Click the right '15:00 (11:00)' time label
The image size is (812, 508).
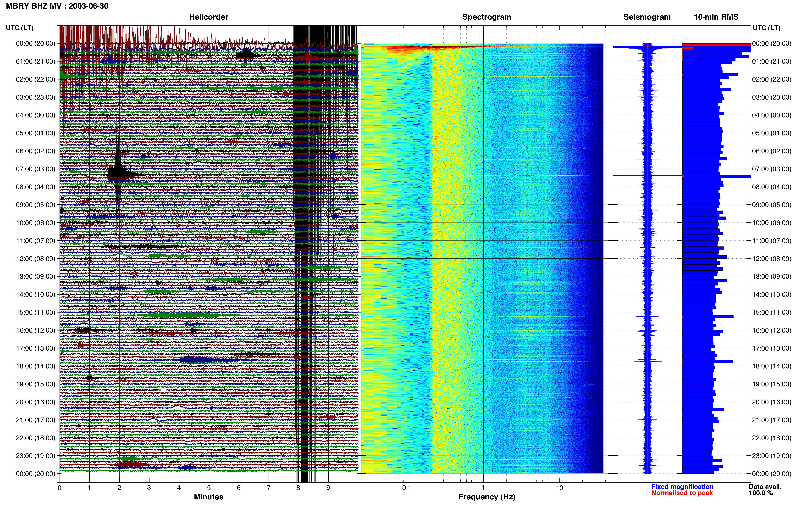772,313
